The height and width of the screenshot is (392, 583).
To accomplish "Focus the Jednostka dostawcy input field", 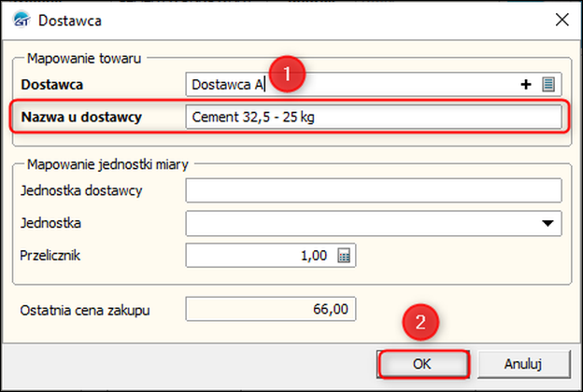I will 374,190.
